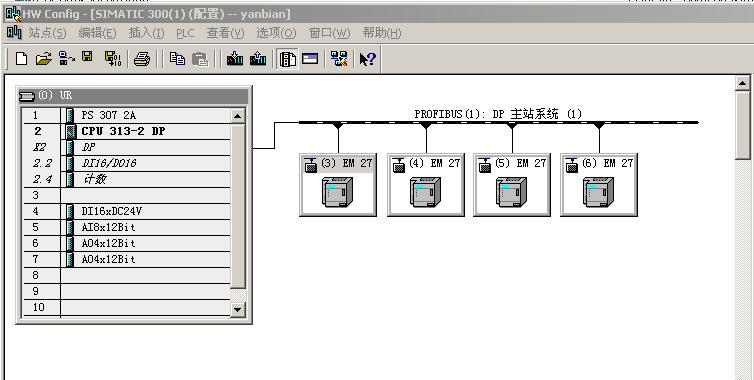Image resolution: width=754 pixels, height=380 pixels.
Task: Toggle the hardware catalog view icon
Action: point(287,59)
